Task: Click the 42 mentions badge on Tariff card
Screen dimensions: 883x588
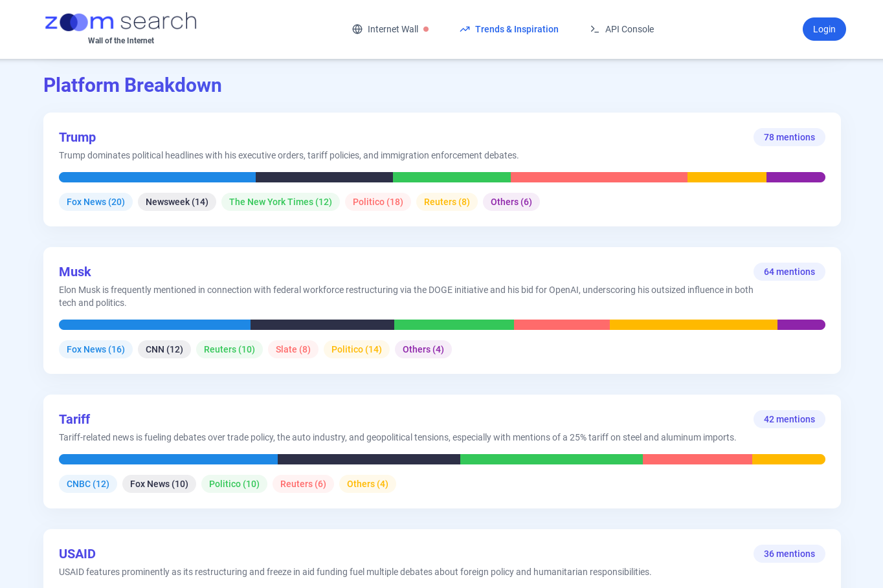Action: pos(789,419)
